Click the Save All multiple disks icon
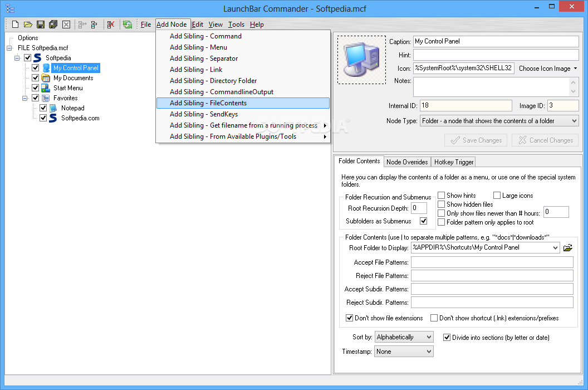The image size is (588, 390). tap(53, 25)
